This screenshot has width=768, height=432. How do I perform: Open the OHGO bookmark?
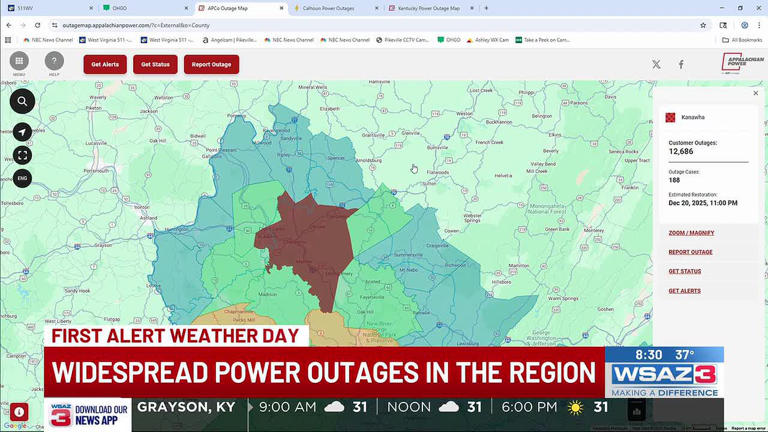pyautogui.click(x=449, y=40)
